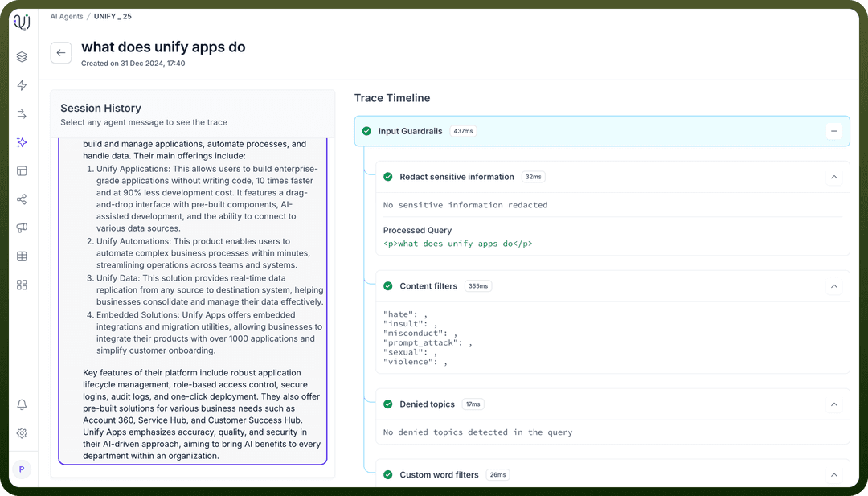The height and width of the screenshot is (496, 868).
Task: Collapse the Custom word filters chevron
Action: coord(833,475)
